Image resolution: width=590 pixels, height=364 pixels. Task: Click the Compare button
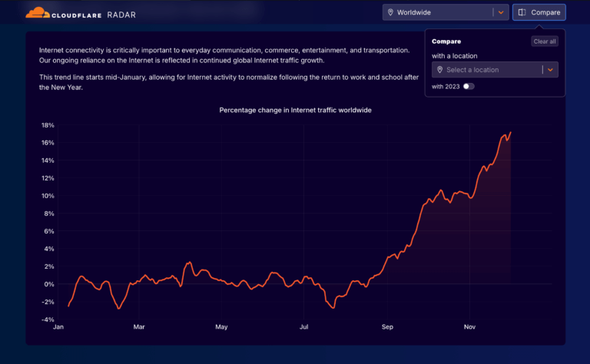point(539,12)
